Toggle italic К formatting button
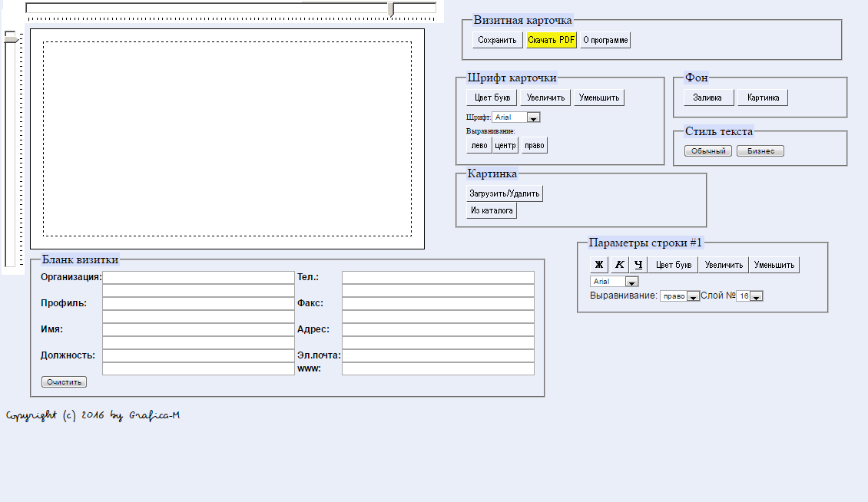 pyautogui.click(x=619, y=265)
